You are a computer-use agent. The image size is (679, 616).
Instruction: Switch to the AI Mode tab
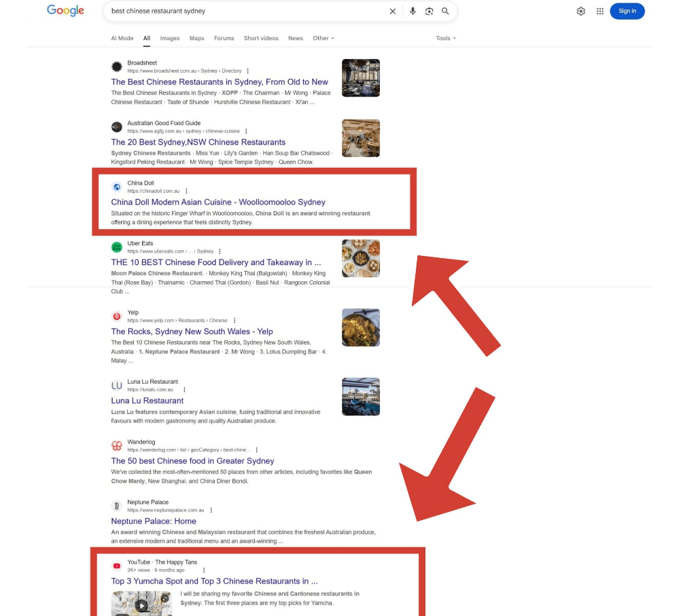click(x=122, y=38)
